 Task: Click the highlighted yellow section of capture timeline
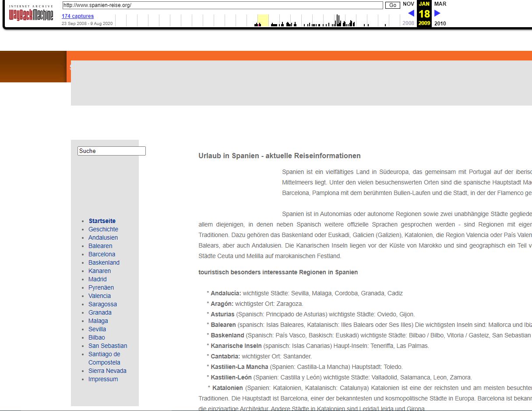(263, 21)
